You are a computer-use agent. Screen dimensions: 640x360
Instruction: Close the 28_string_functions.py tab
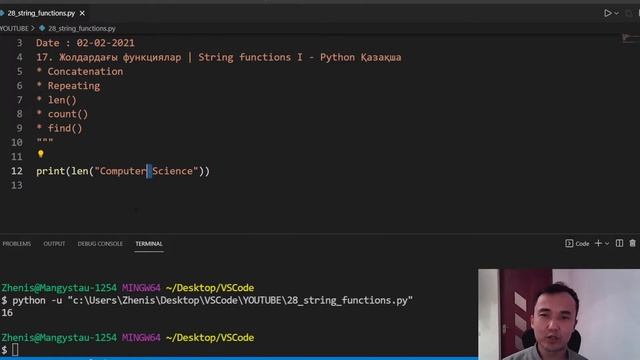82,13
